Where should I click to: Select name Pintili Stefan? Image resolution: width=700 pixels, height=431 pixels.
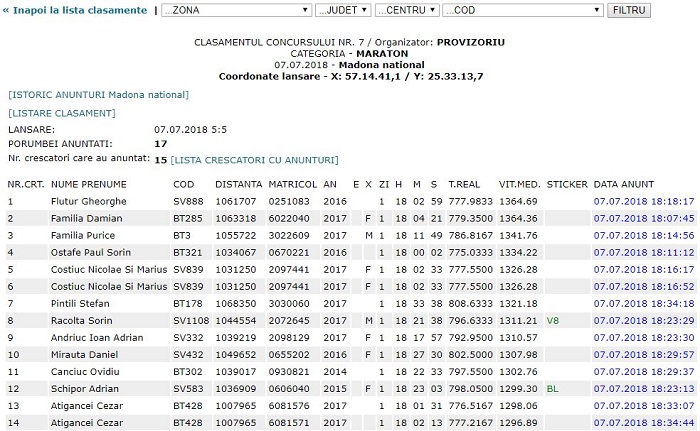[x=80, y=303]
